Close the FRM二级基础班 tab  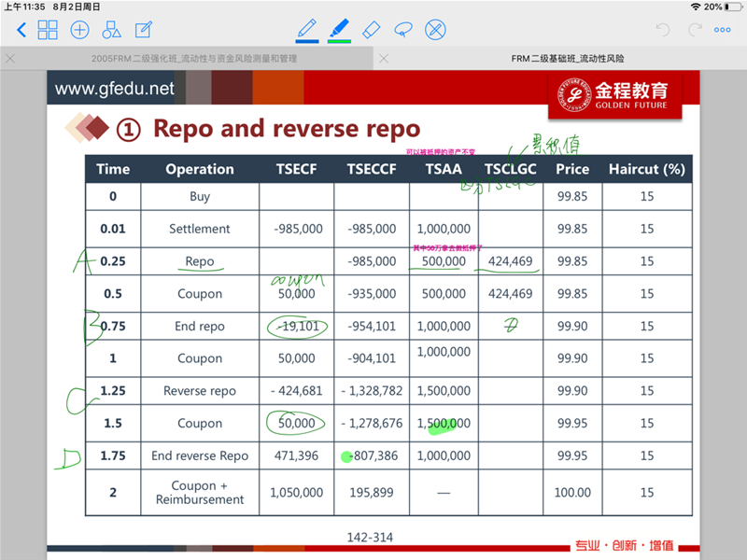(x=384, y=58)
